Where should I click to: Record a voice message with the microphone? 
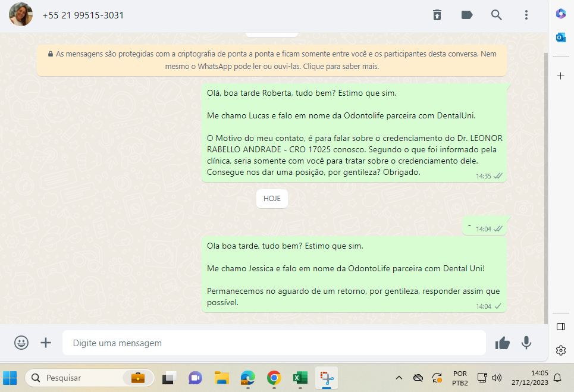(x=526, y=343)
